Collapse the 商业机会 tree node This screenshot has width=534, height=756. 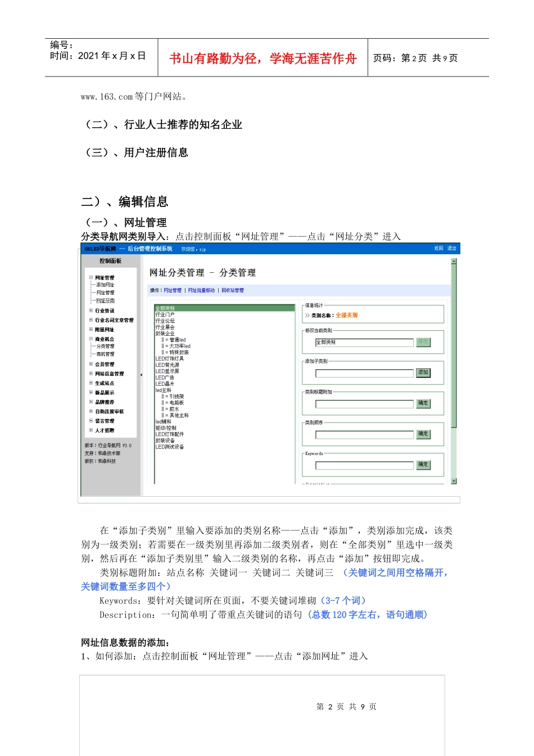(x=91, y=339)
